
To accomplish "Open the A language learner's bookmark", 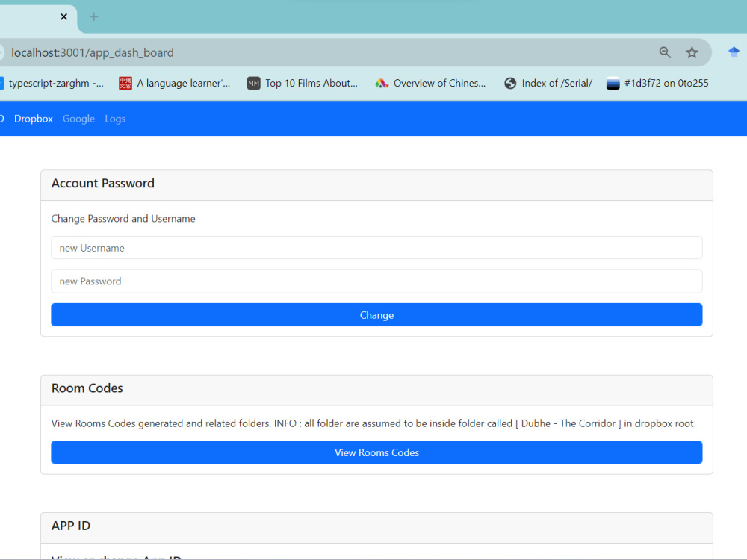I will (x=174, y=84).
